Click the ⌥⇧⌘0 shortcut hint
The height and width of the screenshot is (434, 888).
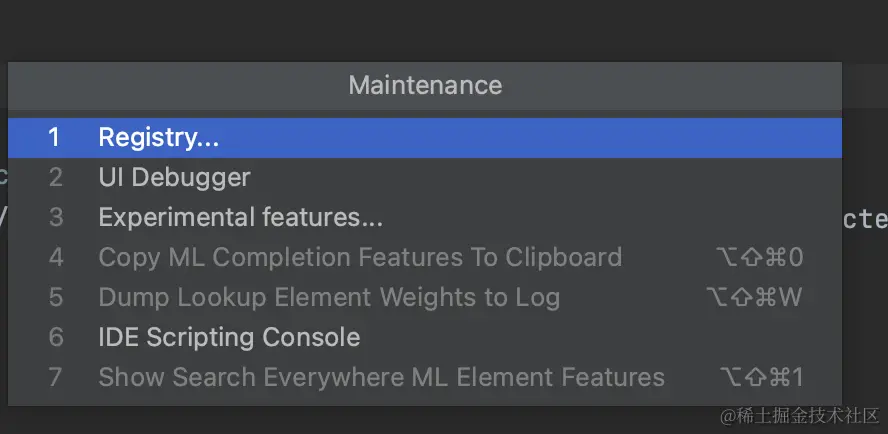pyautogui.click(x=760, y=257)
